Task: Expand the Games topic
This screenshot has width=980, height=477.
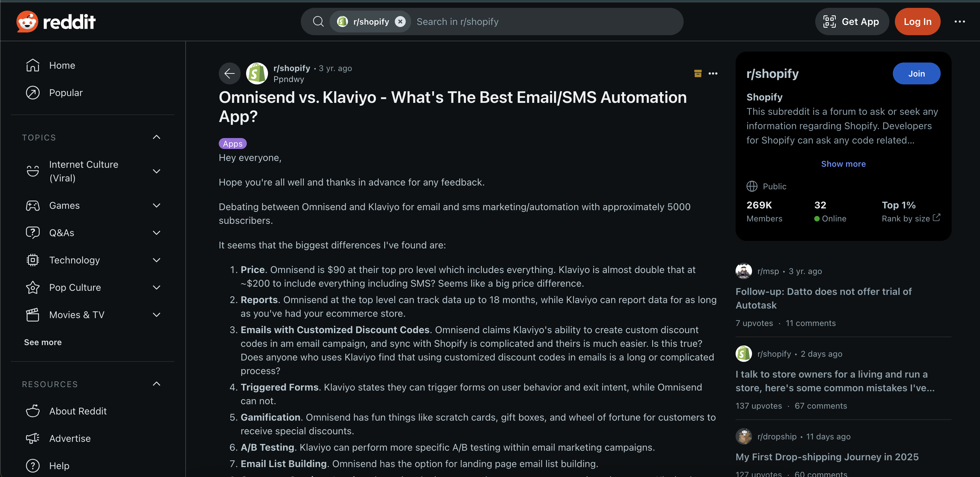Action: coord(156,205)
